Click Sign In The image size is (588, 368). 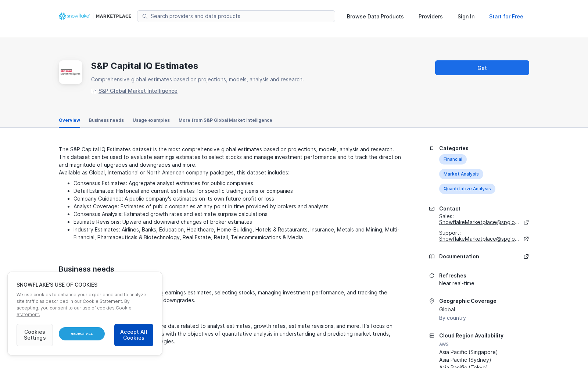click(466, 17)
